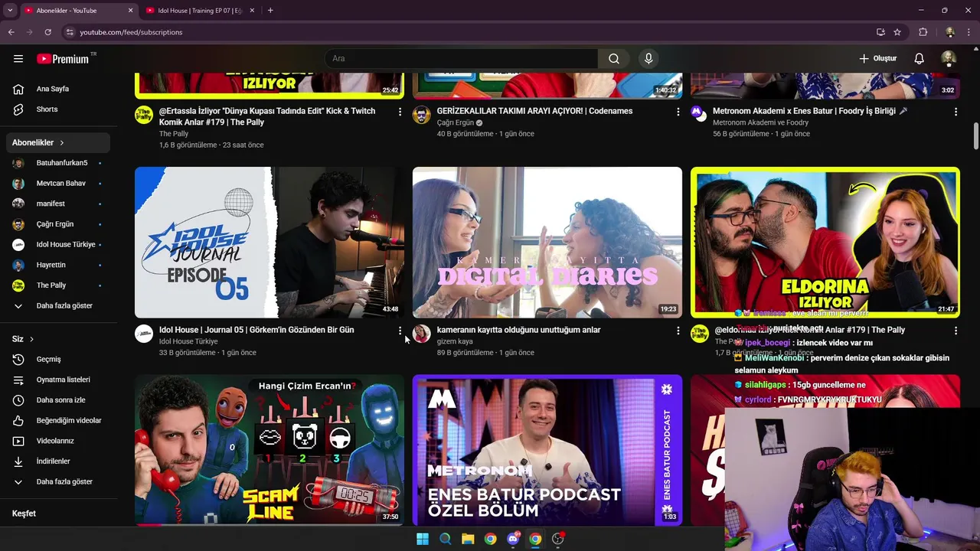Open options menu for Gerizekalılar Takımı video
This screenshot has width=980, height=551.
point(678,112)
